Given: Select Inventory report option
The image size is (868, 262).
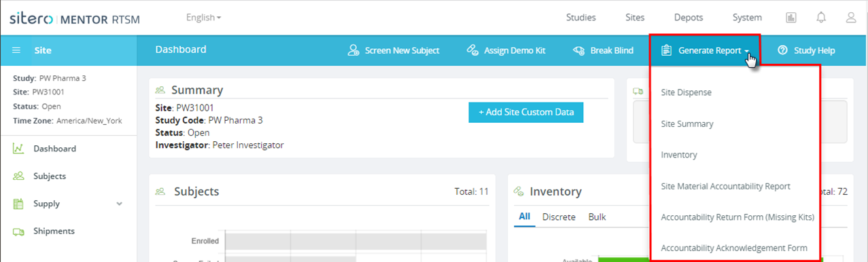Looking at the screenshot, I should tap(679, 155).
